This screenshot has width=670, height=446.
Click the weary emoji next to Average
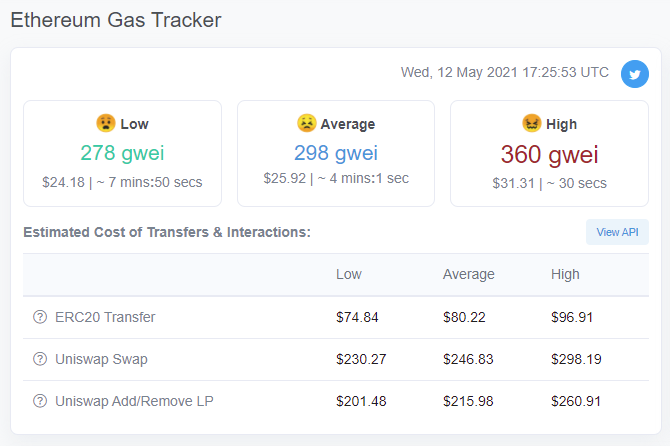click(306, 123)
